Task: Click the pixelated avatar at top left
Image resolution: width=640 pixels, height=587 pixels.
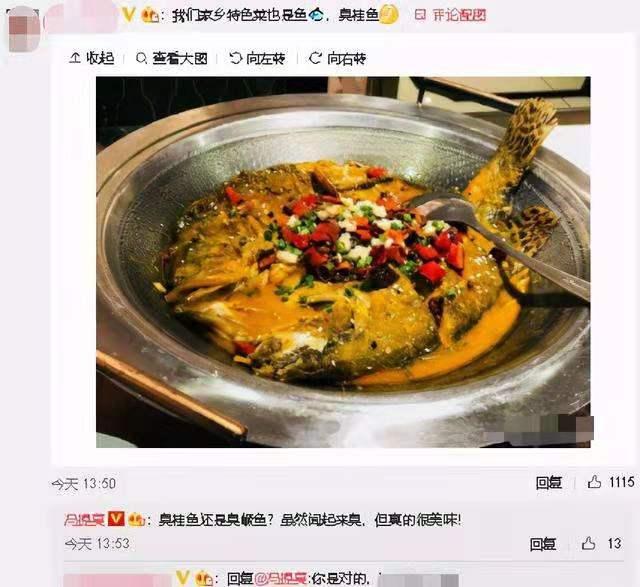Action: (x=24, y=31)
